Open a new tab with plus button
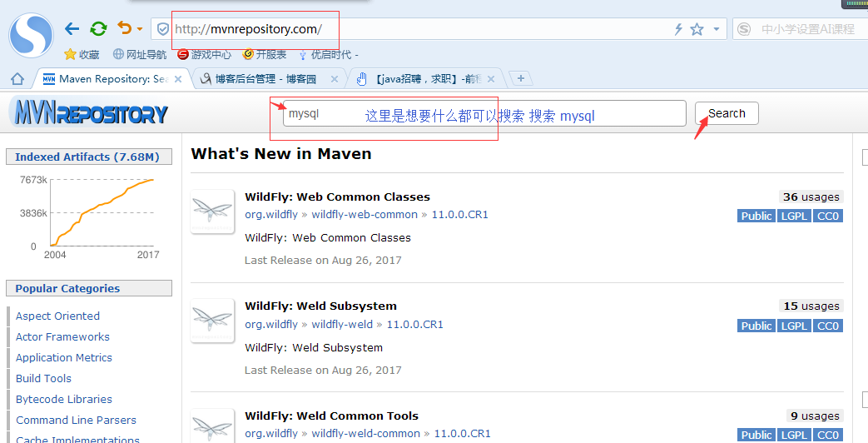This screenshot has width=868, height=443. [x=520, y=78]
